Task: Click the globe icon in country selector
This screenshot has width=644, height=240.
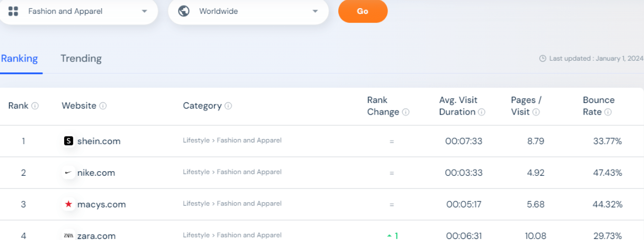Action: pyautogui.click(x=184, y=11)
